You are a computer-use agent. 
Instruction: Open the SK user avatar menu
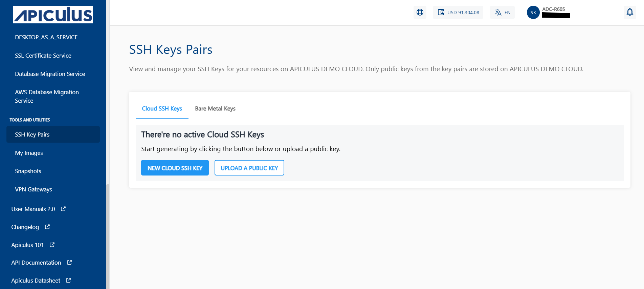click(533, 13)
